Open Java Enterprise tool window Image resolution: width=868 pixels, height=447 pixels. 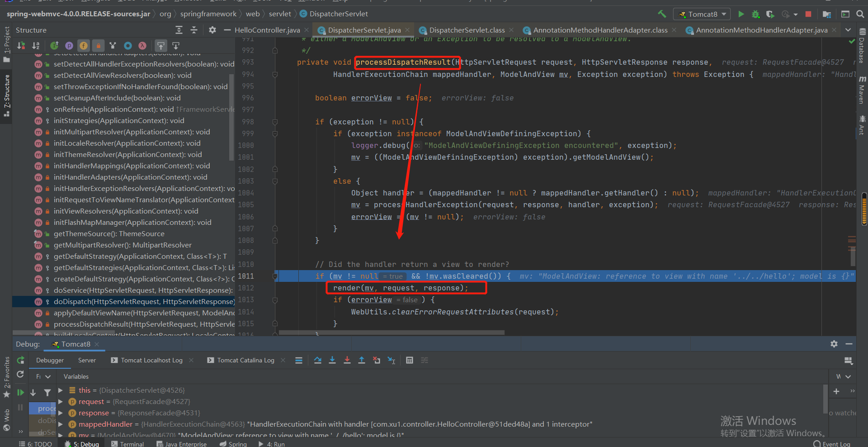click(181, 444)
